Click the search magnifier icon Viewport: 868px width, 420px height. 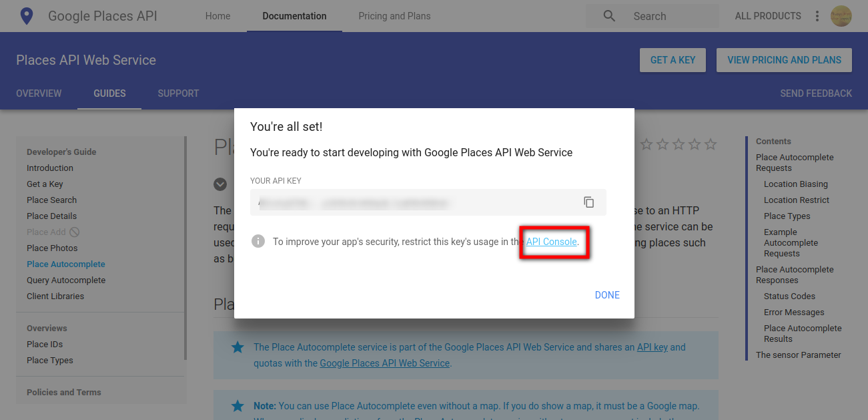(609, 16)
